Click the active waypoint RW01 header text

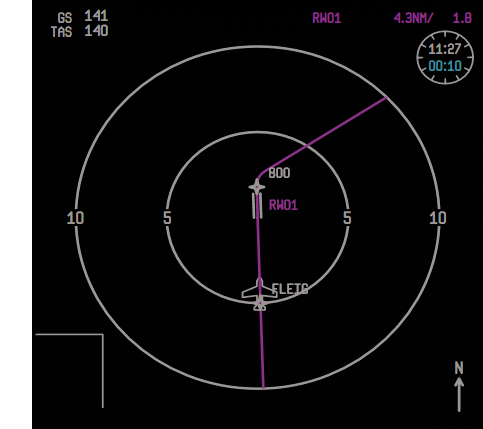(x=326, y=18)
